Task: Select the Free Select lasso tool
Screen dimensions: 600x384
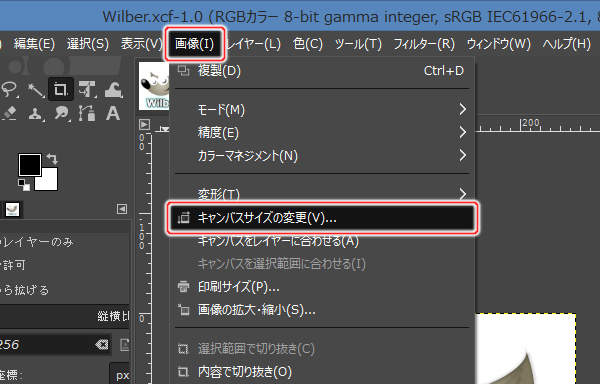Action: point(9,89)
